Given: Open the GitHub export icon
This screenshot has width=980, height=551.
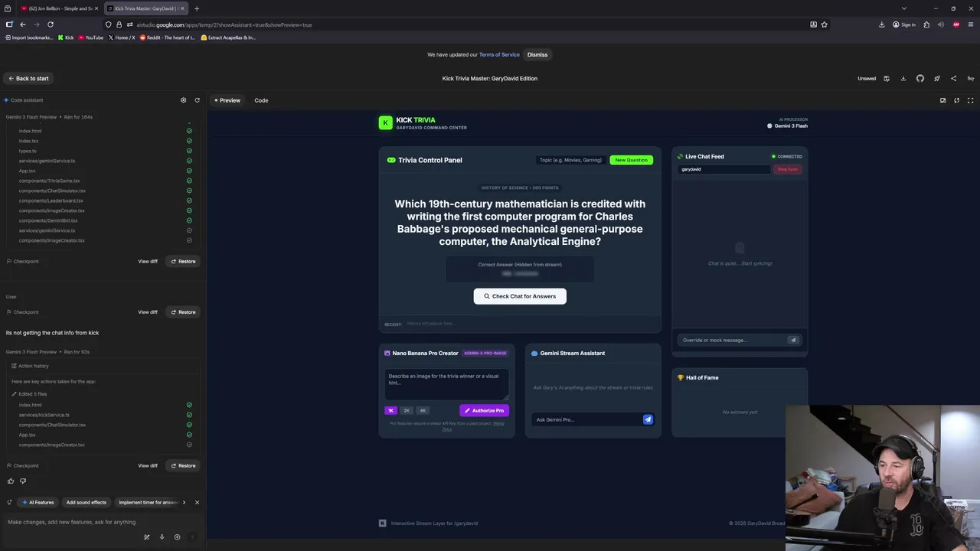Looking at the screenshot, I should click(920, 78).
